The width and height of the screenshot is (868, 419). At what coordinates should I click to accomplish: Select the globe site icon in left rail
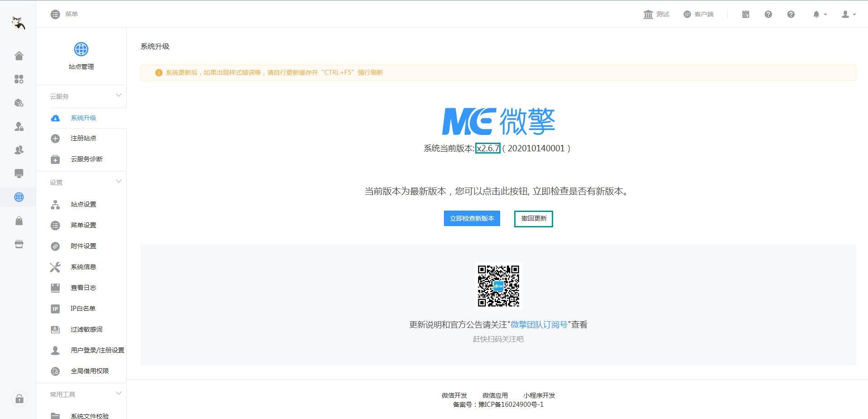[19, 197]
